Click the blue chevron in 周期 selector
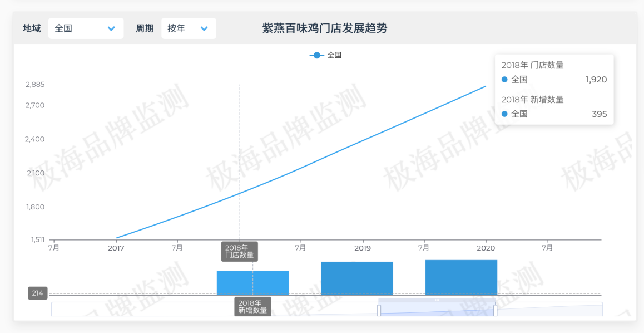This screenshot has width=644, height=333. [x=204, y=28]
